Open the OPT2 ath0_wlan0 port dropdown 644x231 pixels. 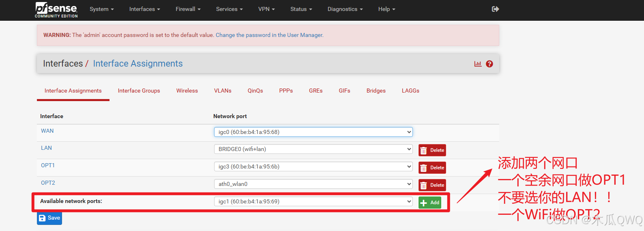313,184
